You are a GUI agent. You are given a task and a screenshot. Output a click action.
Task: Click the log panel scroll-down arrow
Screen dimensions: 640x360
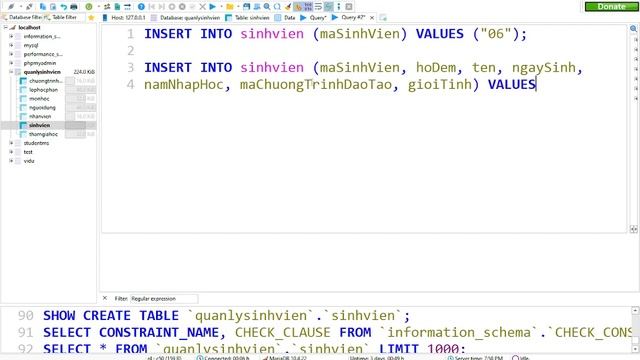tap(635, 349)
